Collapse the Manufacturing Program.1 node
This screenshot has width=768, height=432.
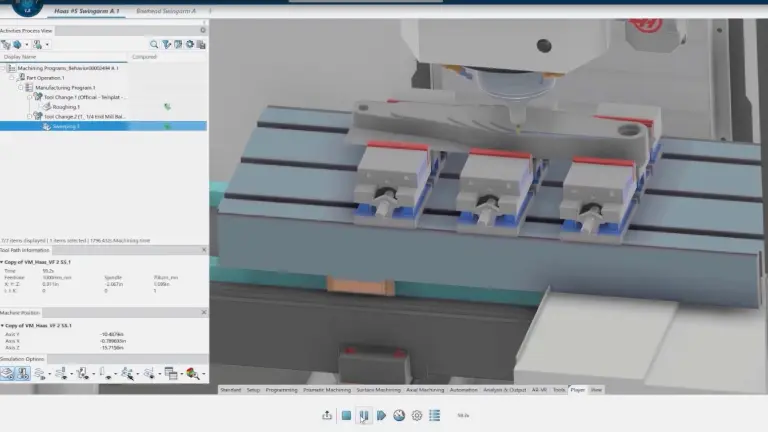[x=21, y=88]
